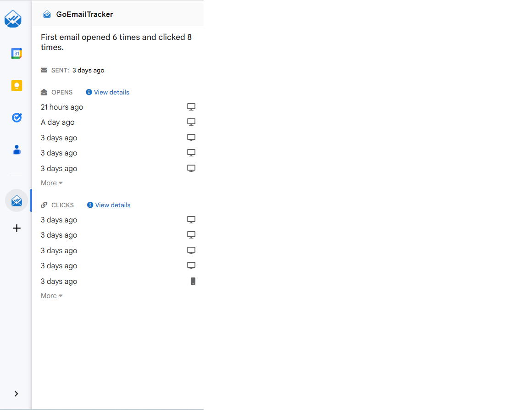Click the OPENS envelope-stack icon
Screen dimensions: 532x410
(44, 92)
